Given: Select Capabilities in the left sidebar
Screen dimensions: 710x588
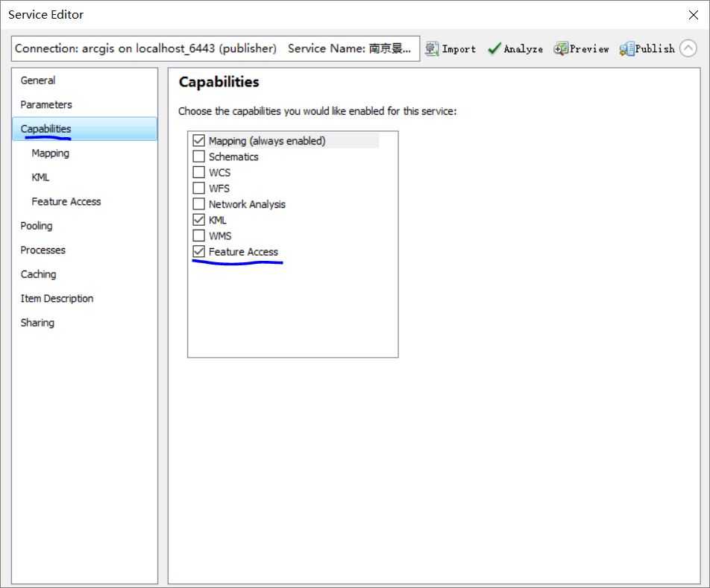Looking at the screenshot, I should [x=85, y=129].
